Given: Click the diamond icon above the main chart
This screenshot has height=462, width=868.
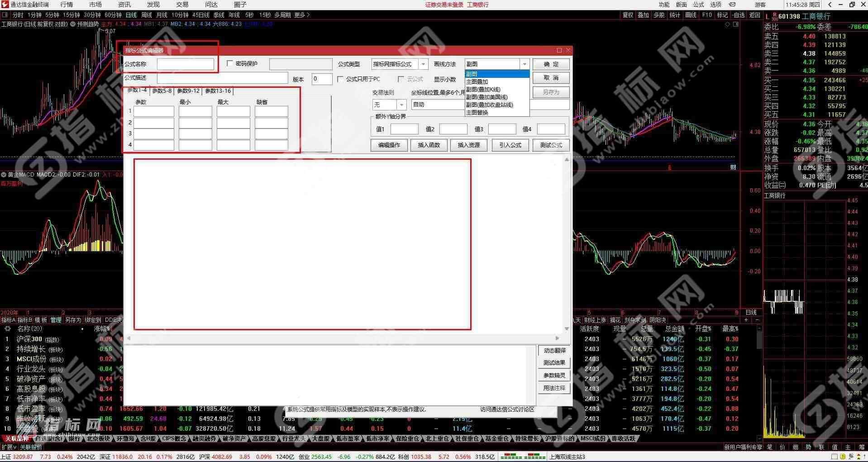Looking at the screenshot, I should (728, 24).
